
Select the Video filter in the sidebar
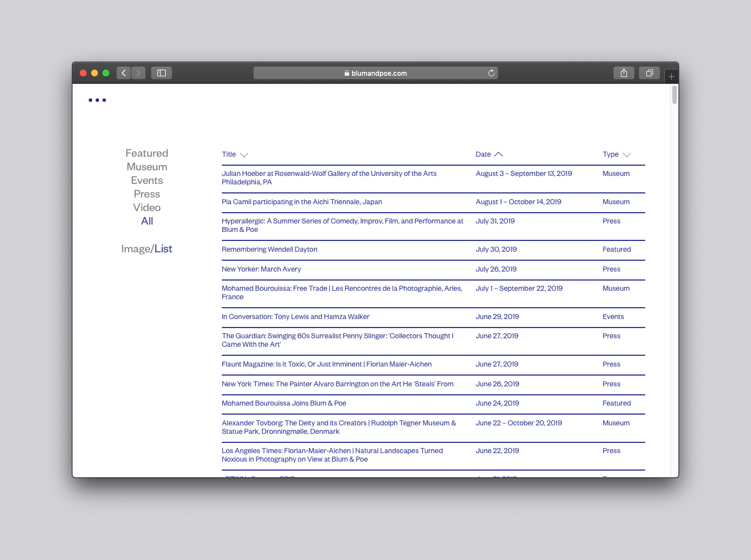pos(147,208)
